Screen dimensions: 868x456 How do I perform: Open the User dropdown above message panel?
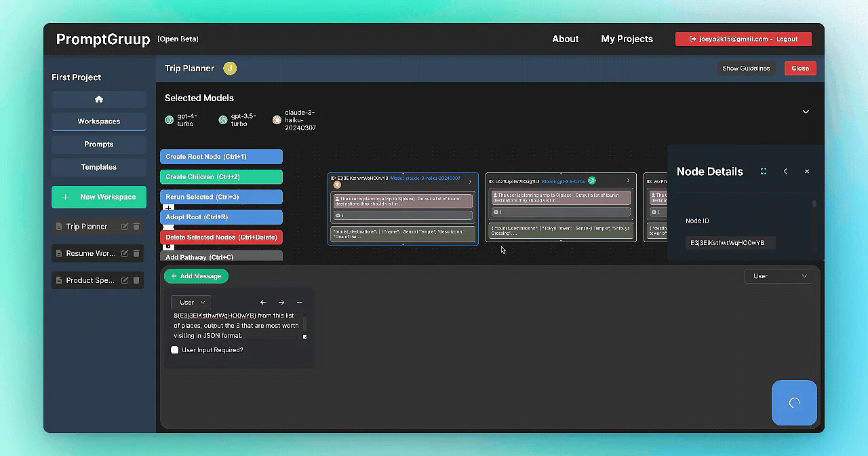pos(778,275)
